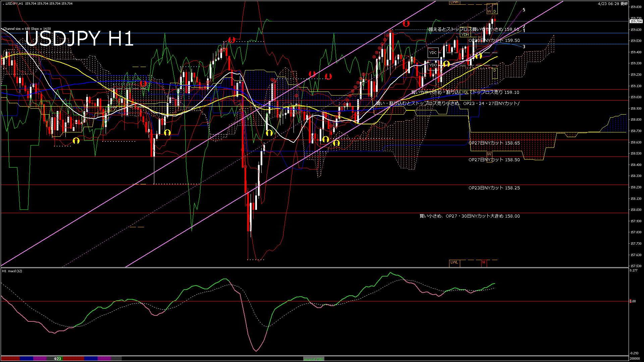Toggle the macd ON button

pos(314,359)
